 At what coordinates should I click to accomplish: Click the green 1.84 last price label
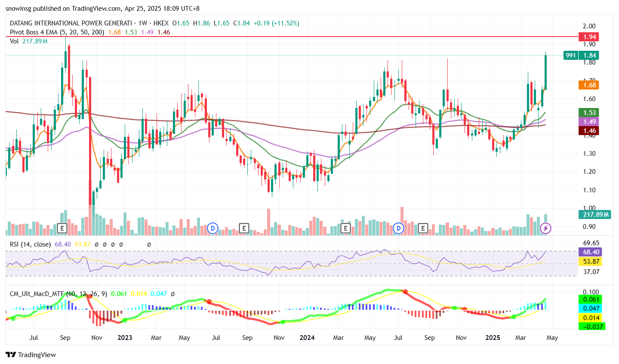[x=588, y=55]
